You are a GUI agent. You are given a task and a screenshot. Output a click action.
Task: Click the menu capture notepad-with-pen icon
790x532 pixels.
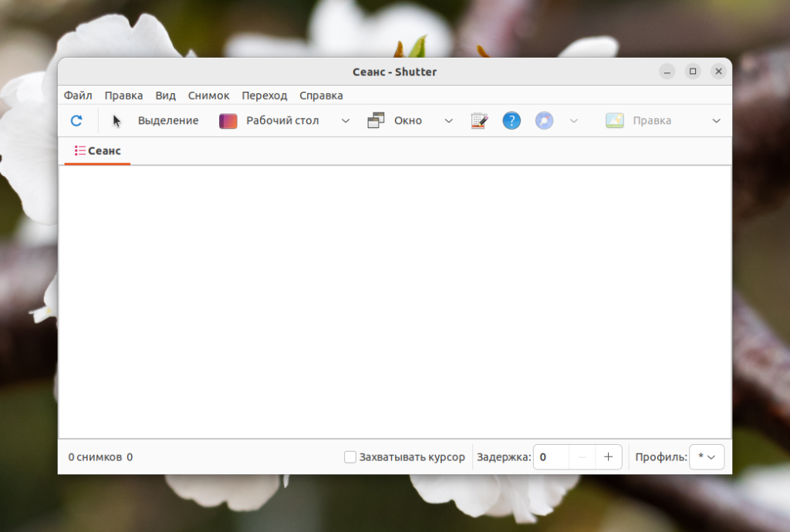tap(479, 121)
